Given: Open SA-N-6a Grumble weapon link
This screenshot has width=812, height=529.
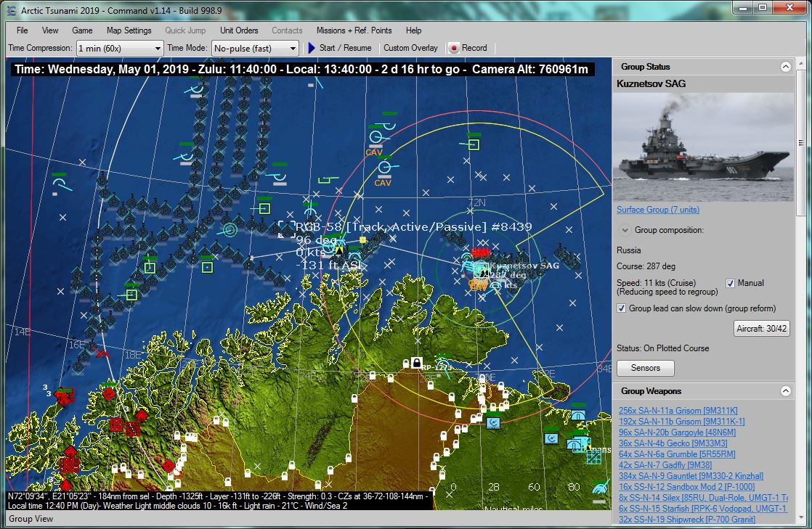Looking at the screenshot, I should [677, 454].
